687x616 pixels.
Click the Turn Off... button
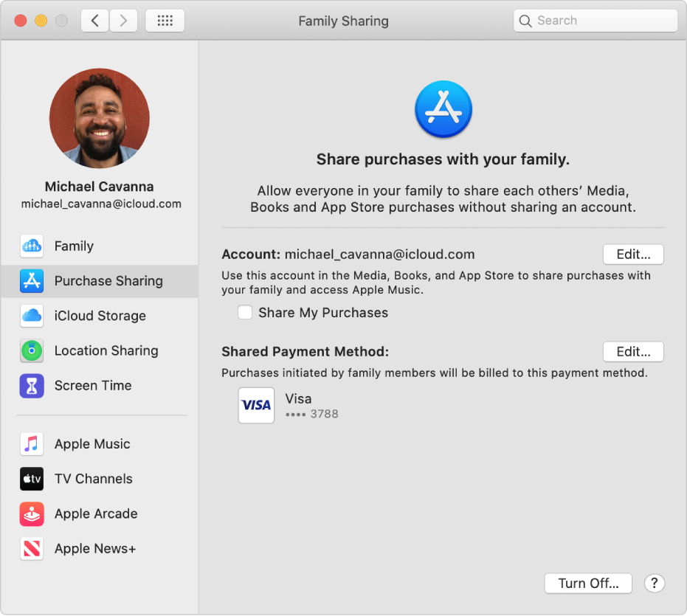pyautogui.click(x=588, y=583)
